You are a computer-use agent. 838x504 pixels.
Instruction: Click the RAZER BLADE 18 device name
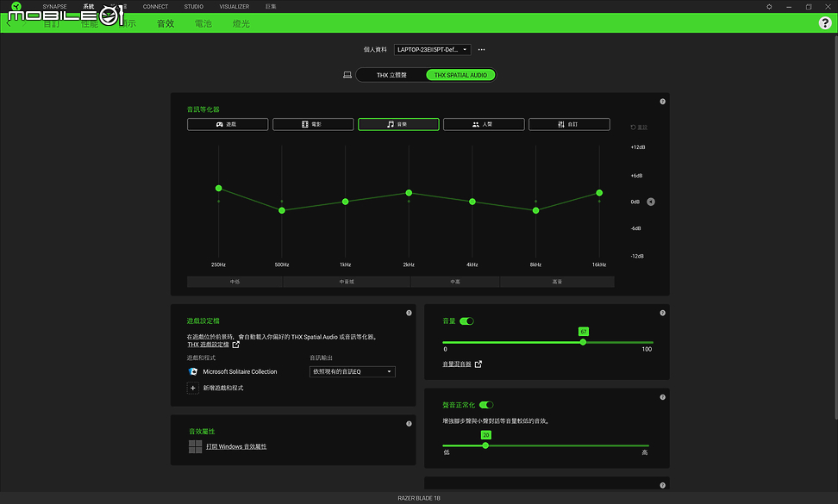click(419, 498)
